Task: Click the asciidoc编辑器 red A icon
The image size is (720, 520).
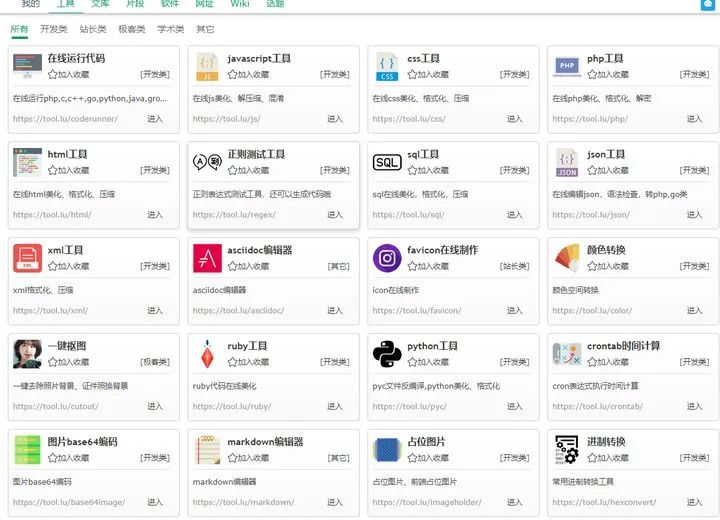Action: coord(207,258)
